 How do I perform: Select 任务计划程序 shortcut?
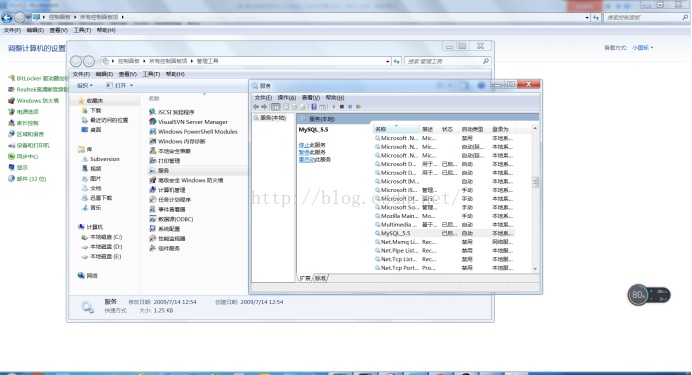coord(170,199)
